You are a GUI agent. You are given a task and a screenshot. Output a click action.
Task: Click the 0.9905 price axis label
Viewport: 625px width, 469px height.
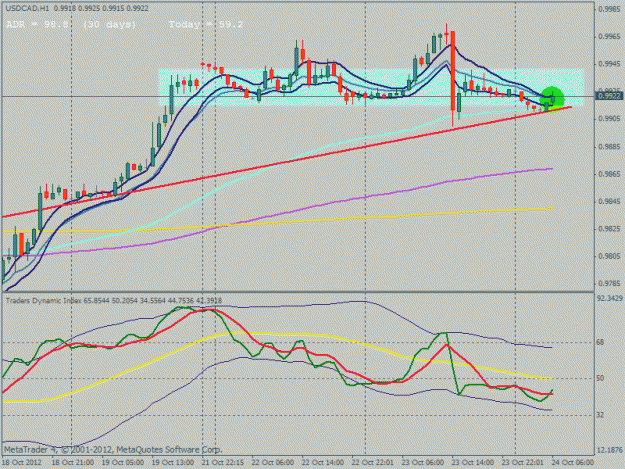pos(610,119)
